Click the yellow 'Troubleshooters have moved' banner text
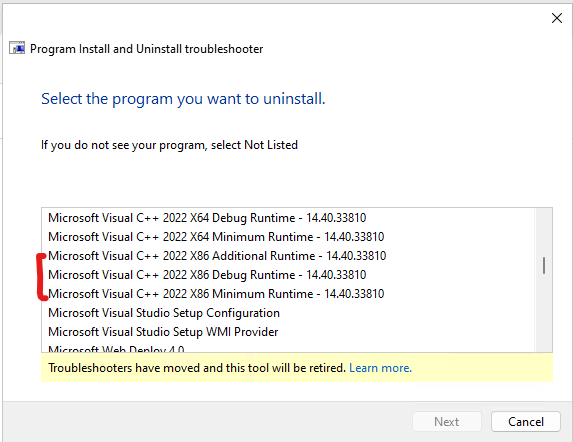Screen dimensions: 573x442 click(x=197, y=368)
